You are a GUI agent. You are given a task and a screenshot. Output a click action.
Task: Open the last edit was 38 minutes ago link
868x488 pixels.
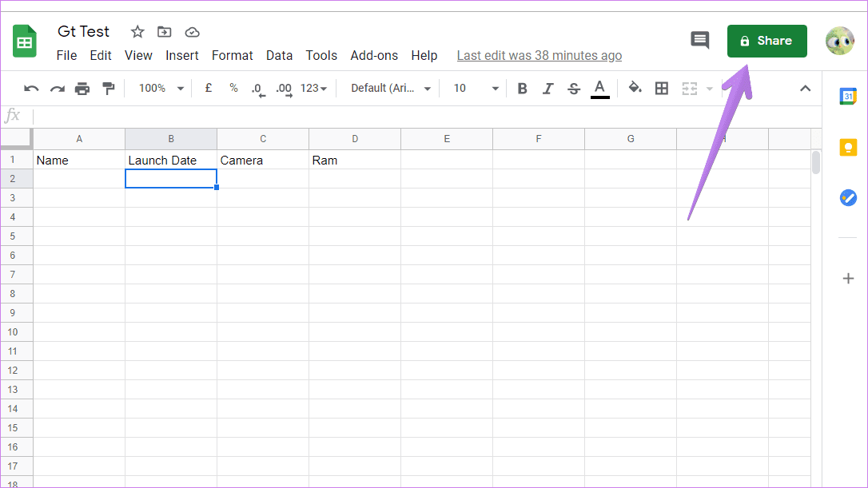click(540, 55)
